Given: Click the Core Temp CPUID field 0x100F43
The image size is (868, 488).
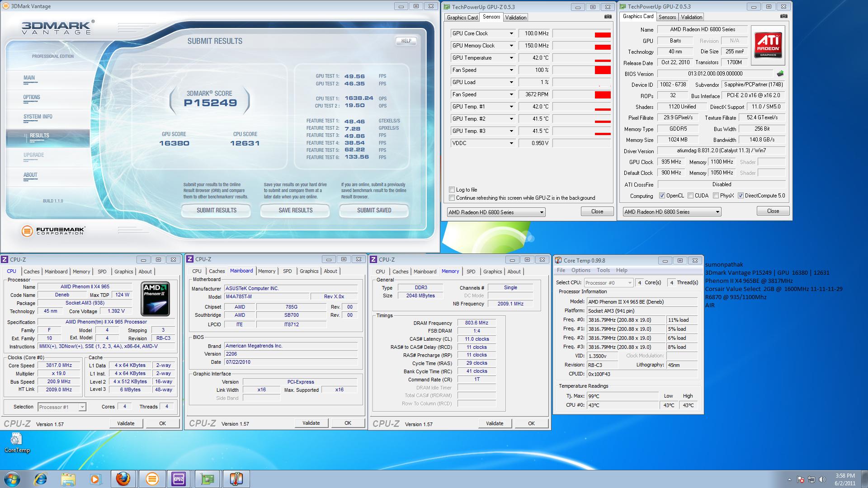Looking at the screenshot, I should tap(642, 374).
